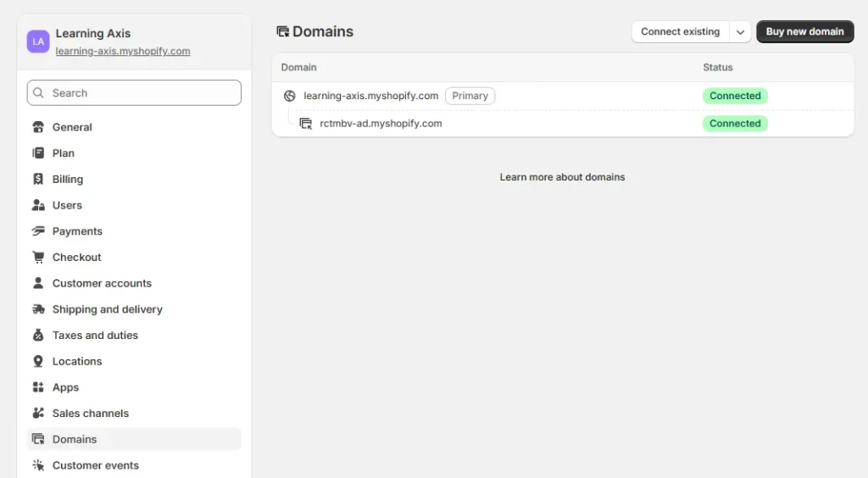The image size is (868, 478).
Task: Select the Domains sidebar item
Action: click(x=134, y=439)
